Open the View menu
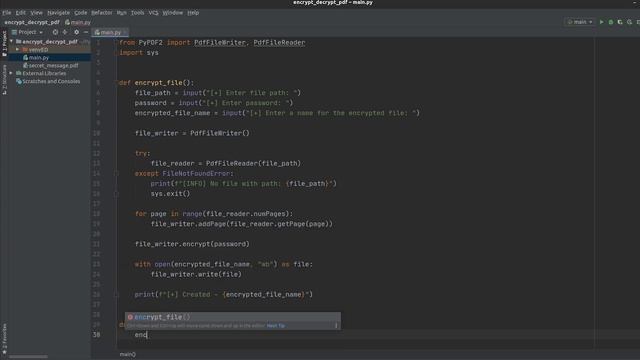 pos(36,13)
